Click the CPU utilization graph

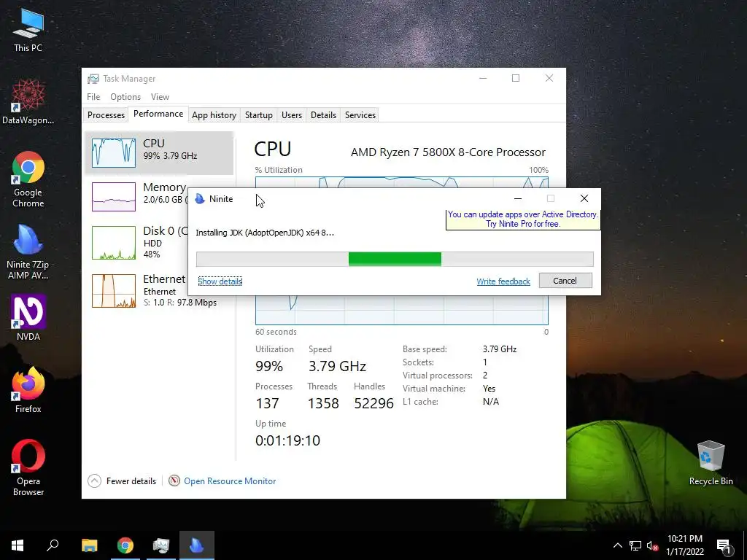pyautogui.click(x=402, y=309)
